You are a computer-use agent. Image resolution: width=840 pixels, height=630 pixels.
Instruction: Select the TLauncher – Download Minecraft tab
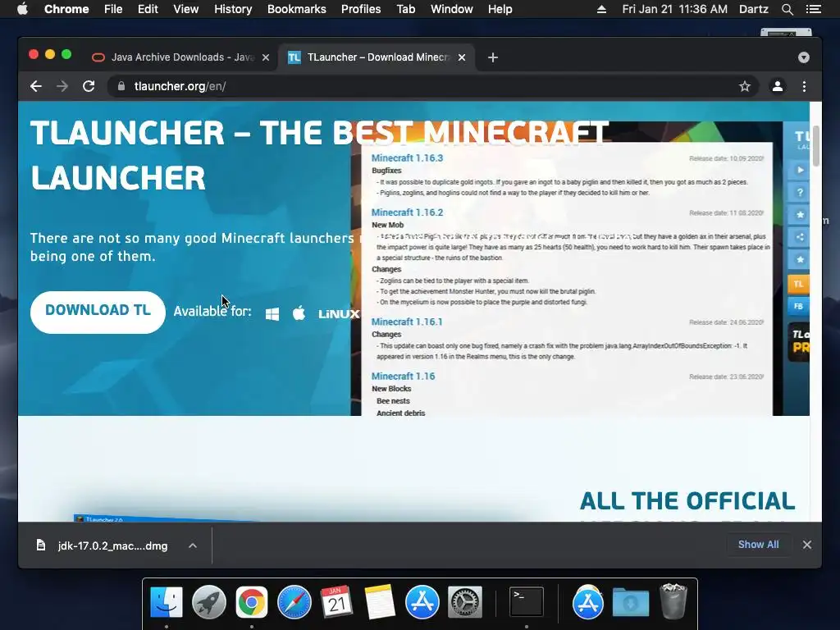tap(376, 57)
